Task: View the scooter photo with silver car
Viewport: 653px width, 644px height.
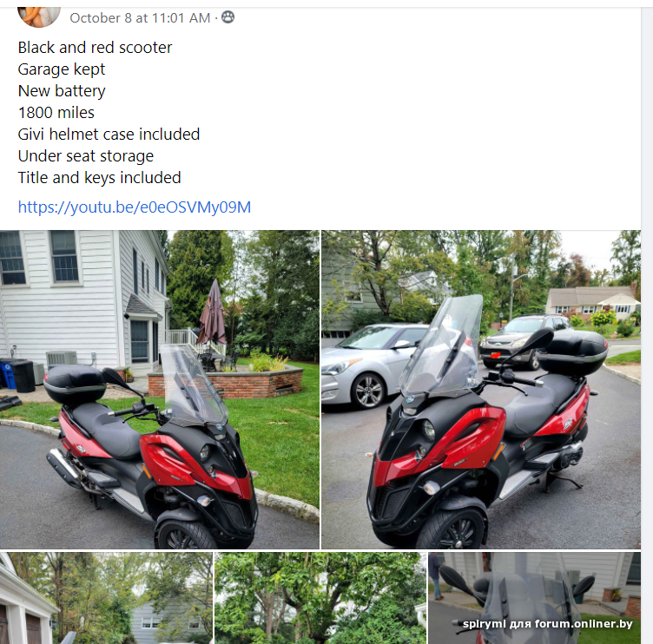Action: (x=481, y=389)
